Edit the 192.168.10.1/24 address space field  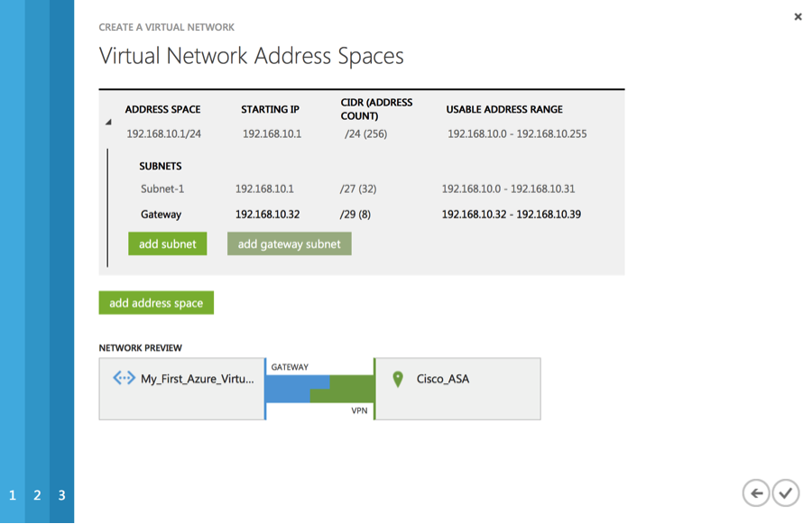[x=163, y=134]
